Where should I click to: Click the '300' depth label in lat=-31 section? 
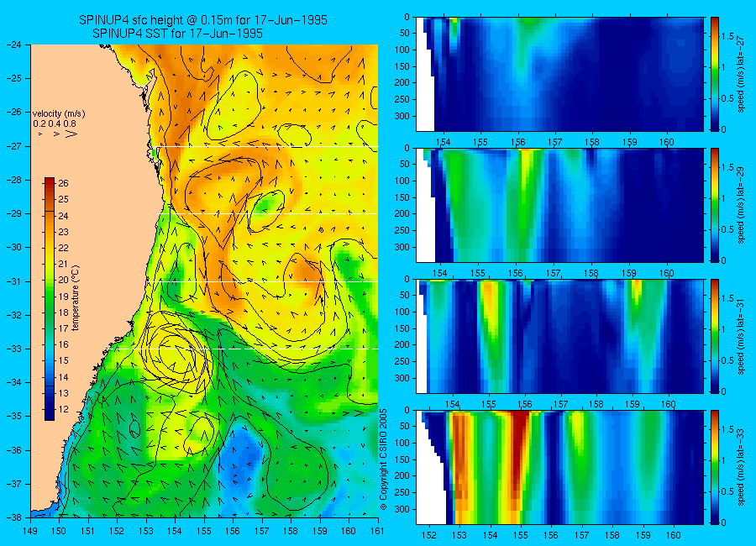(402, 378)
